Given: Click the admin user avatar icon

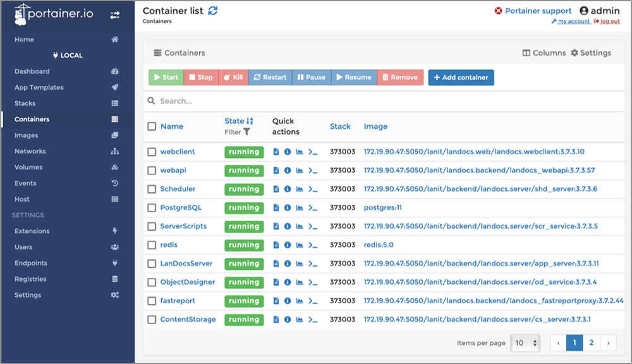Looking at the screenshot, I should [x=583, y=11].
